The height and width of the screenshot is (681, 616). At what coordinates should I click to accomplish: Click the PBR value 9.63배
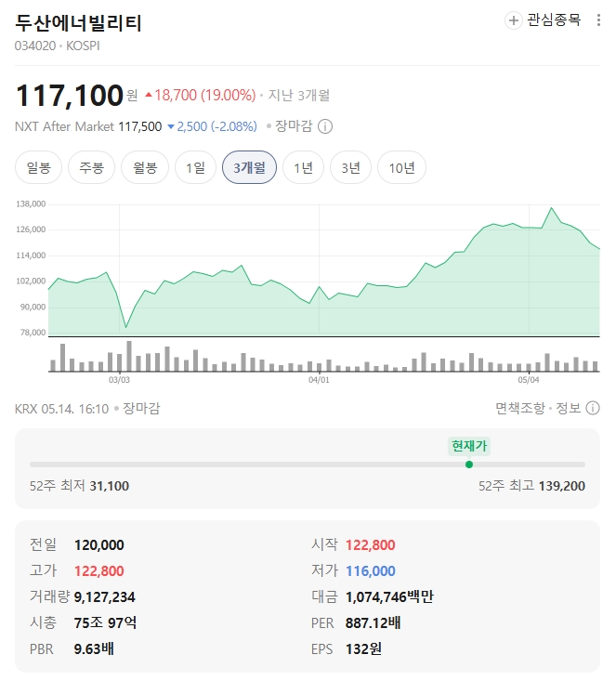94,648
